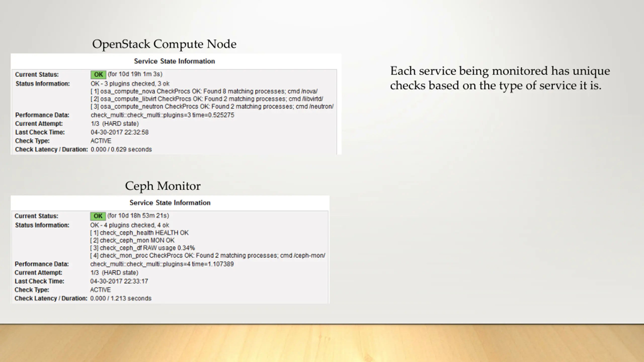
Task: Click the osa_compute_nova CheckProcs line
Action: pyautogui.click(x=204, y=91)
